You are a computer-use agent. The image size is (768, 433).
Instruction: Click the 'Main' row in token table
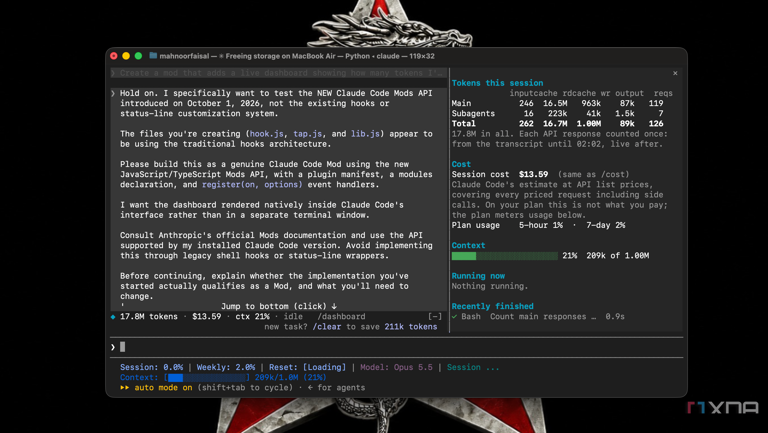(x=557, y=103)
